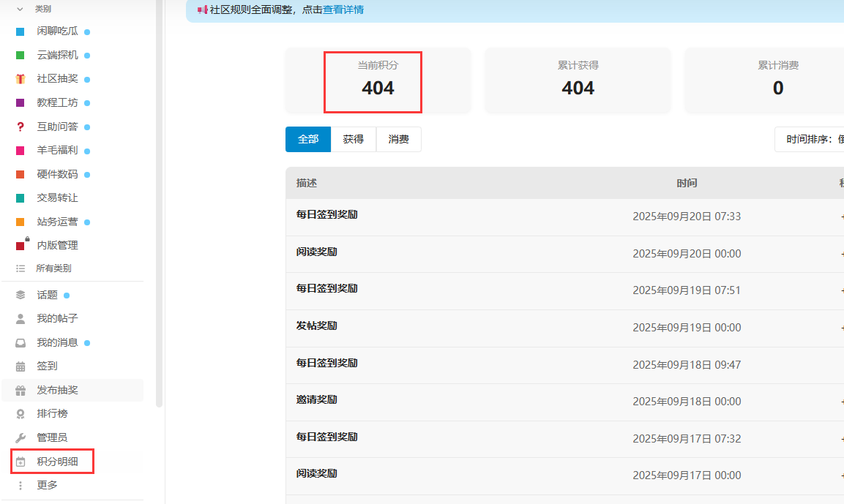Click the gift icon beside 社区抽奖
Viewport: 844px width, 504px height.
click(20, 79)
